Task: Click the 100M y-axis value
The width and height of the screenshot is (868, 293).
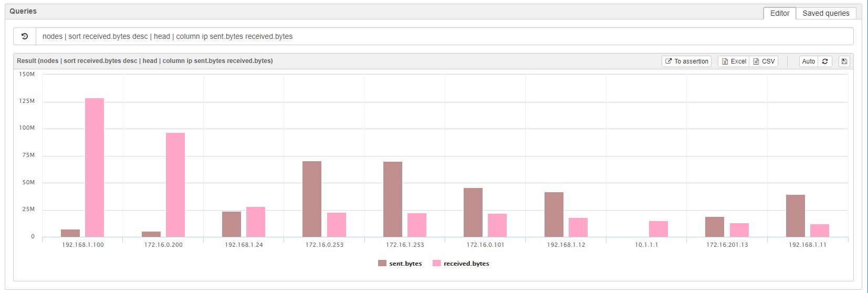Action: pyautogui.click(x=27, y=128)
